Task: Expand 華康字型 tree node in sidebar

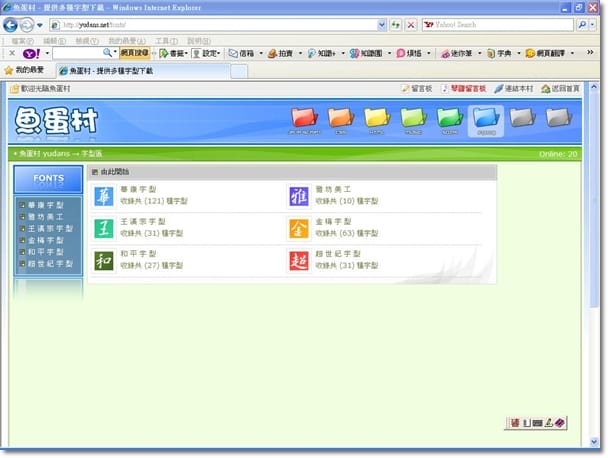Action: pyautogui.click(x=21, y=205)
